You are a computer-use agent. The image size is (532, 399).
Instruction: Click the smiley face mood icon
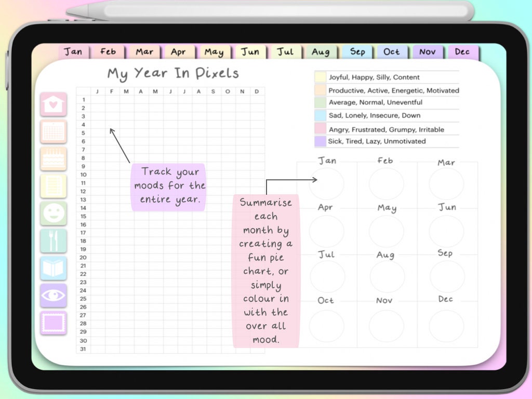54,214
